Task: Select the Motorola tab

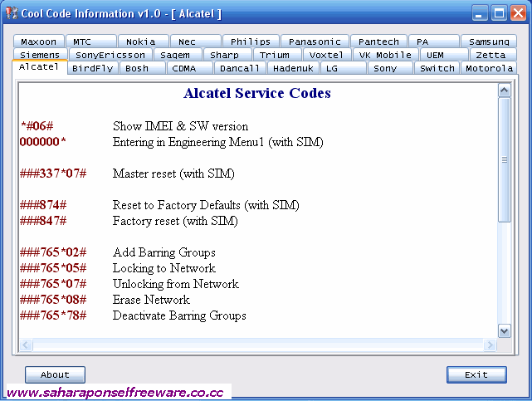Action: tap(489, 68)
